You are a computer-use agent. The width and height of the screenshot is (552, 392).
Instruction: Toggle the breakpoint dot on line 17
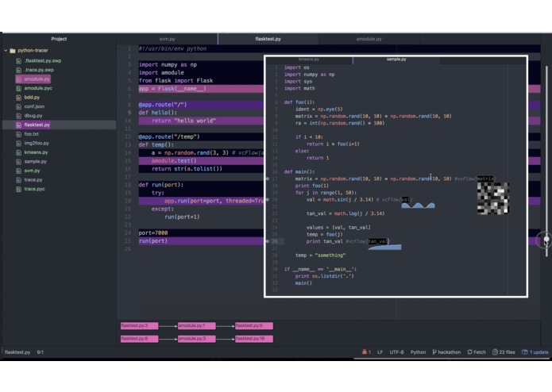point(267,179)
